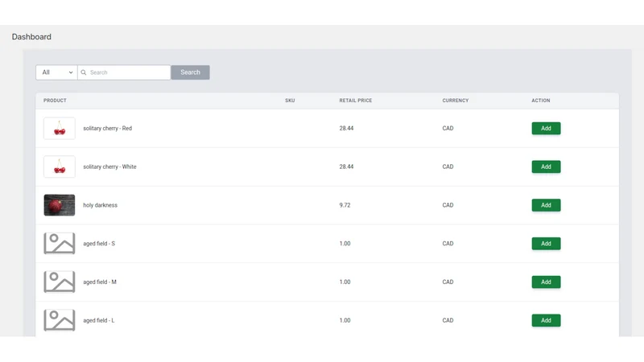This screenshot has width=644, height=362.
Task: Select product name solitary cherry - White
Action: click(109, 167)
